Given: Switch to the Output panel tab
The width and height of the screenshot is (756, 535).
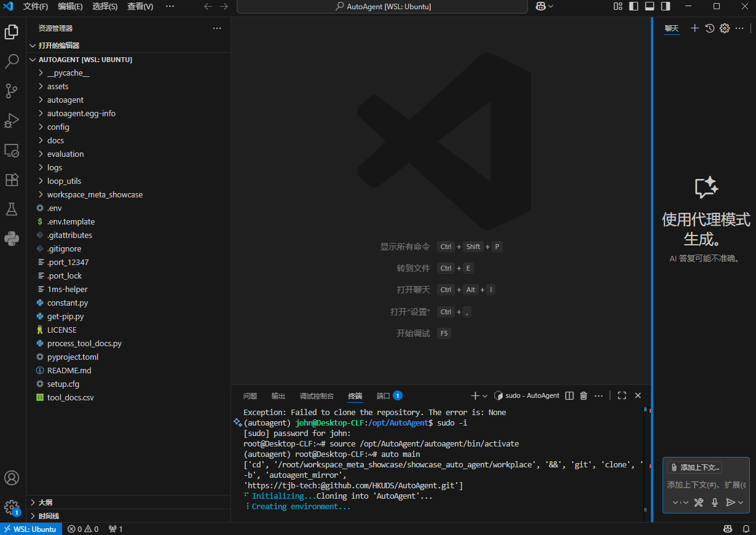Looking at the screenshot, I should [278, 395].
